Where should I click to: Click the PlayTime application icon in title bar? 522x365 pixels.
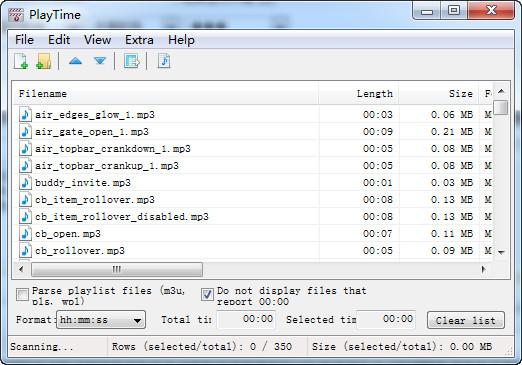pyautogui.click(x=16, y=15)
